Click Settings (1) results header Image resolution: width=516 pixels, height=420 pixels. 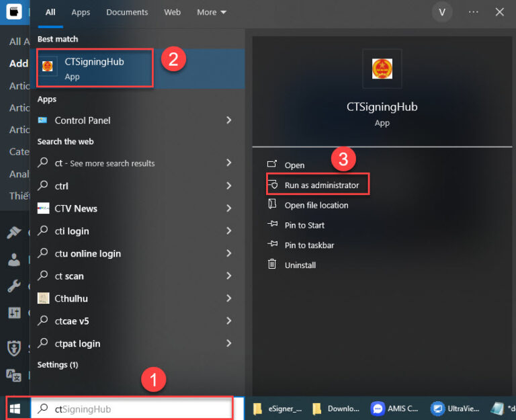[x=58, y=365]
